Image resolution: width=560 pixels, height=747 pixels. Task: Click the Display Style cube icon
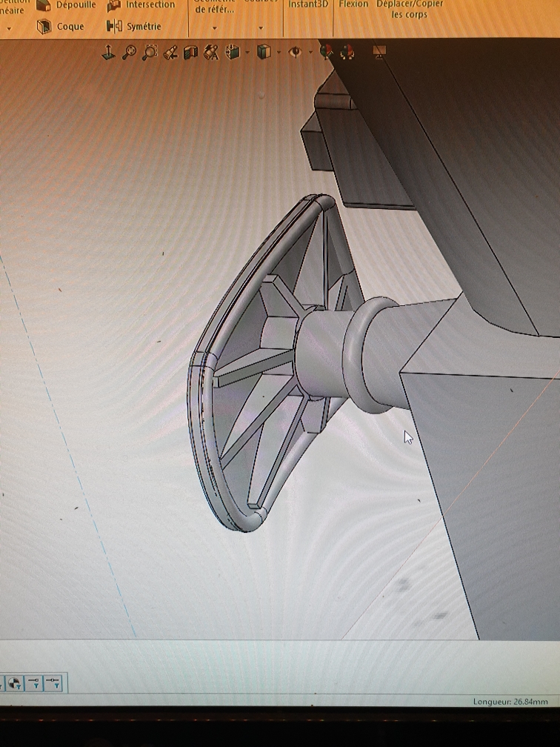coord(264,51)
